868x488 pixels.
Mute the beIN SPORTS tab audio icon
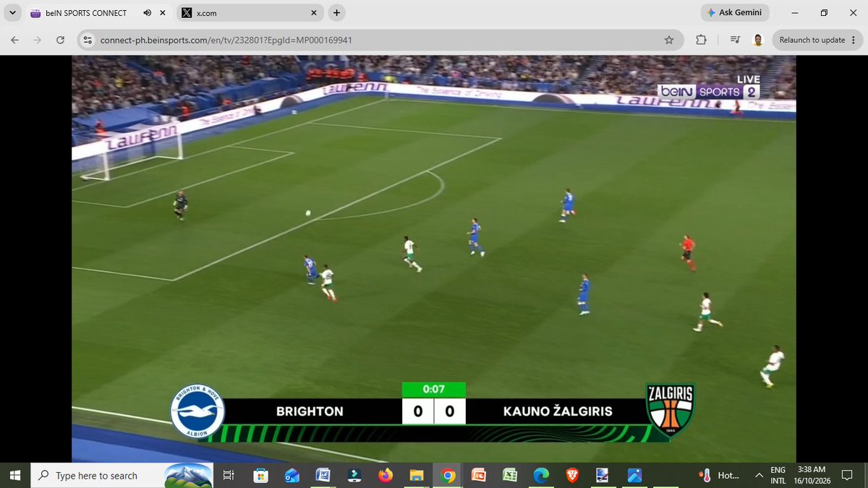(148, 13)
